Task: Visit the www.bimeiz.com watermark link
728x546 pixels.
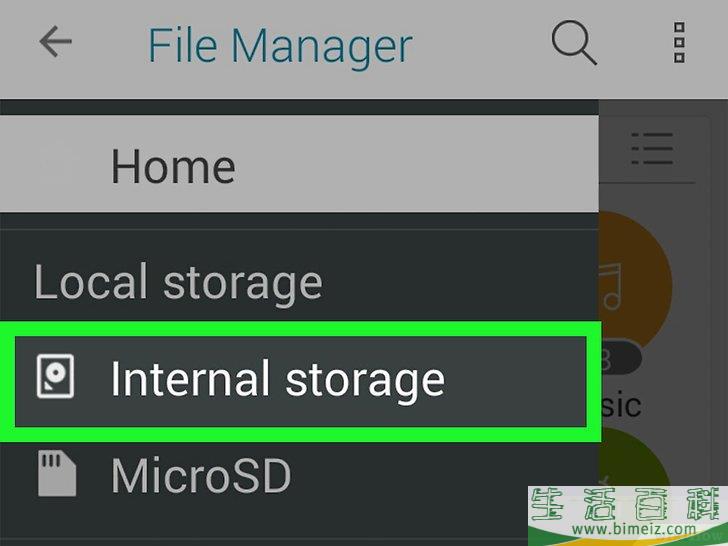Action: [634, 528]
